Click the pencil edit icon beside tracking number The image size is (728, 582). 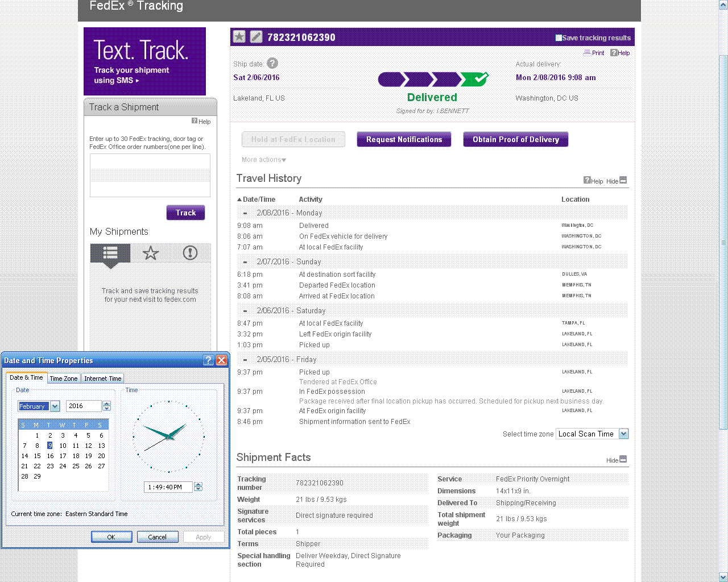tap(257, 37)
